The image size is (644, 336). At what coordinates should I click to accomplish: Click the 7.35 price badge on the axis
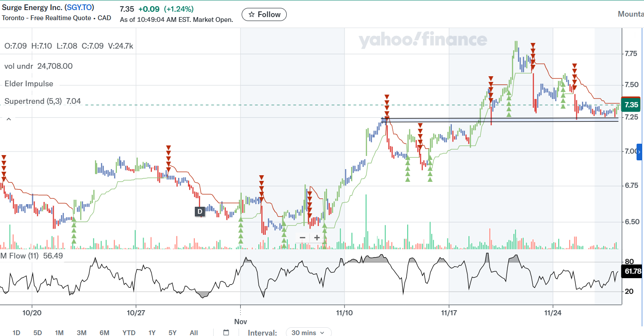pos(630,104)
